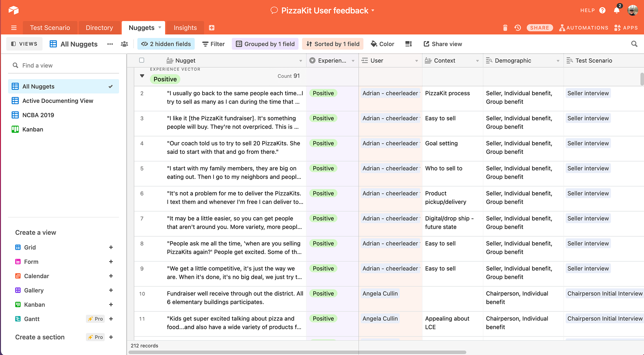Open the search magnifier in toolbar

click(x=634, y=44)
